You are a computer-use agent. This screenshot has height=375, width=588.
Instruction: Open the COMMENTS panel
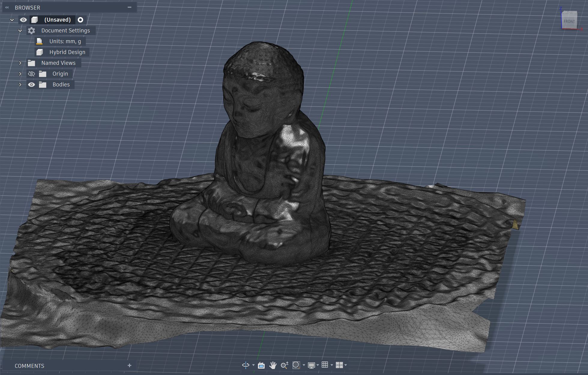point(29,366)
